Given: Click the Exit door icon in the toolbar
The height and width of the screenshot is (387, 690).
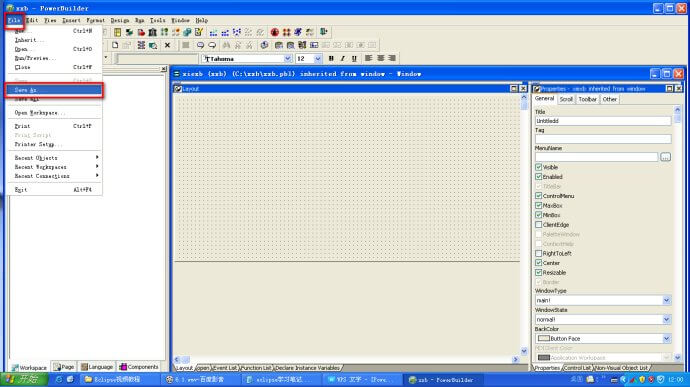Looking at the screenshot, I should [x=323, y=32].
